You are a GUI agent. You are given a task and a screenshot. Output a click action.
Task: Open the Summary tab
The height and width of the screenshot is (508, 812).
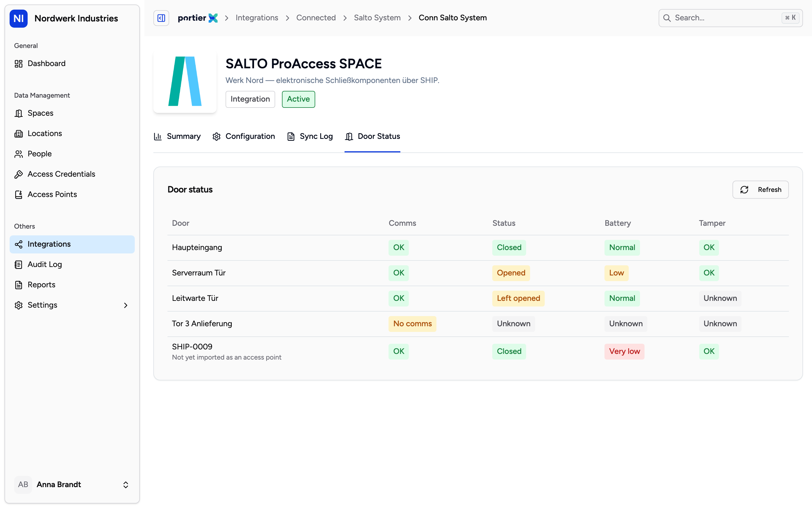click(177, 136)
